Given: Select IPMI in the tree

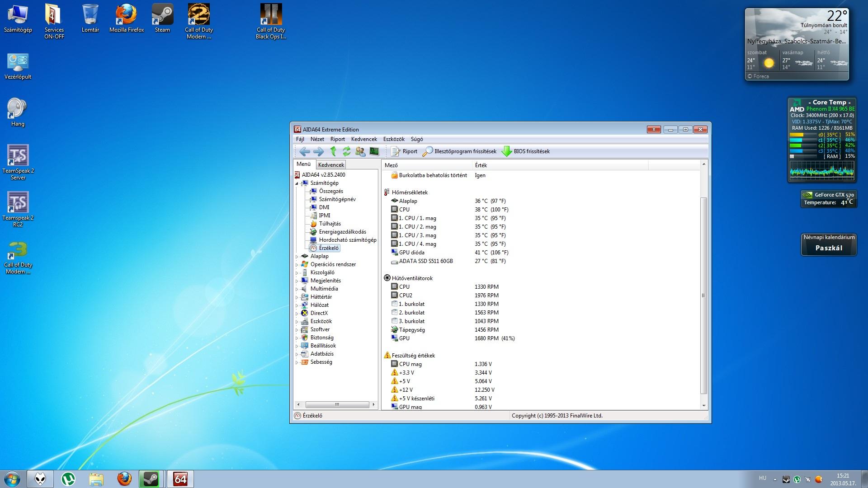Looking at the screenshot, I should 325,216.
